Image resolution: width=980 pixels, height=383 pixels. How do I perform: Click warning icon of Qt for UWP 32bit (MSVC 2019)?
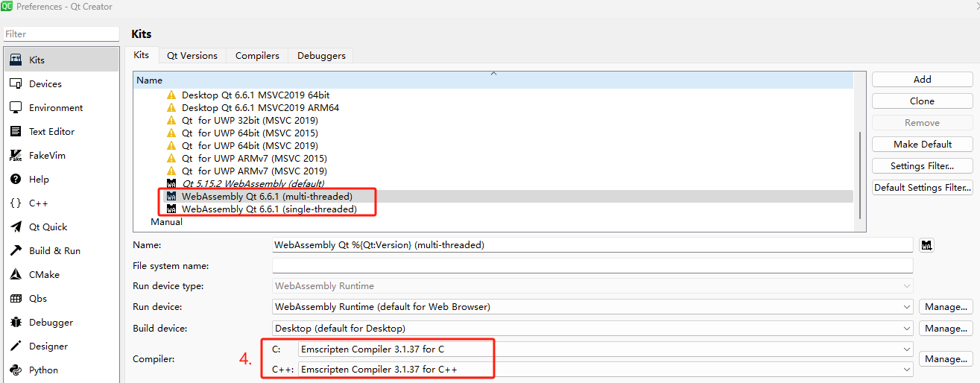coord(171,121)
